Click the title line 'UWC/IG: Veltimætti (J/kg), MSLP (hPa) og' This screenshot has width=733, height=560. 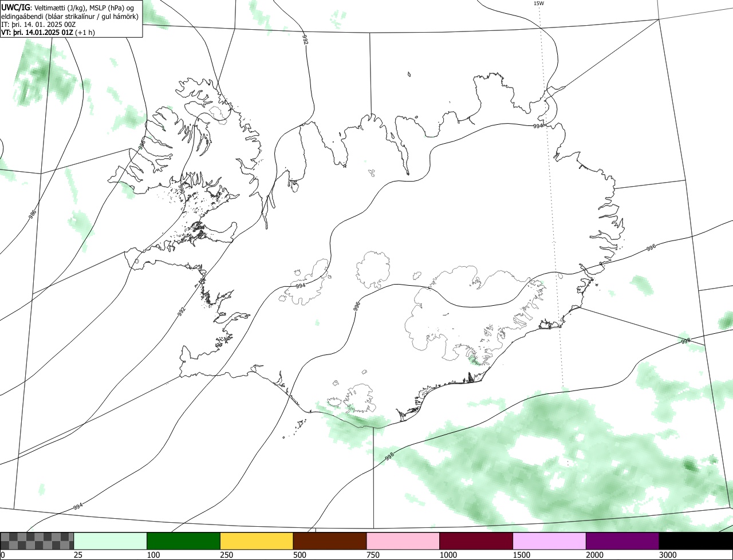[68, 7]
